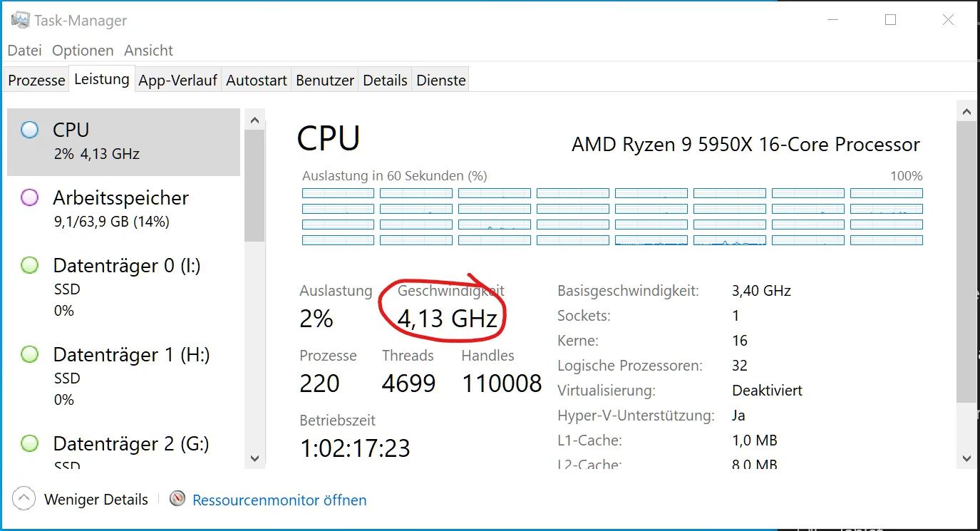Click the Geschwindigkeit value 4,13 GHz in details pane
Screen dimensions: 980x531
pos(447,318)
